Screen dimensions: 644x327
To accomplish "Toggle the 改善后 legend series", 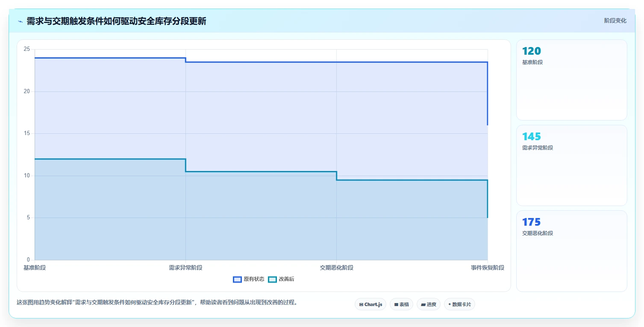I will point(281,279).
